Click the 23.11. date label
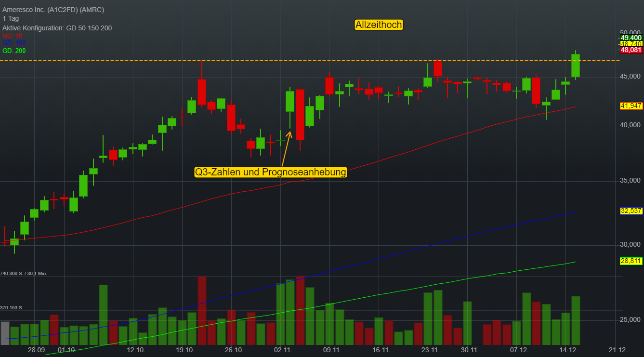Screen dimensions: 644x357 (430, 350)
